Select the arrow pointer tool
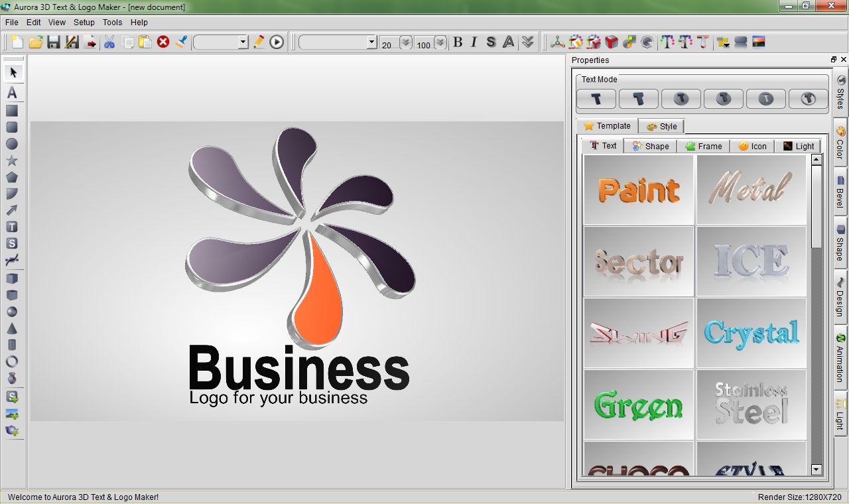The height and width of the screenshot is (504, 849). point(12,72)
